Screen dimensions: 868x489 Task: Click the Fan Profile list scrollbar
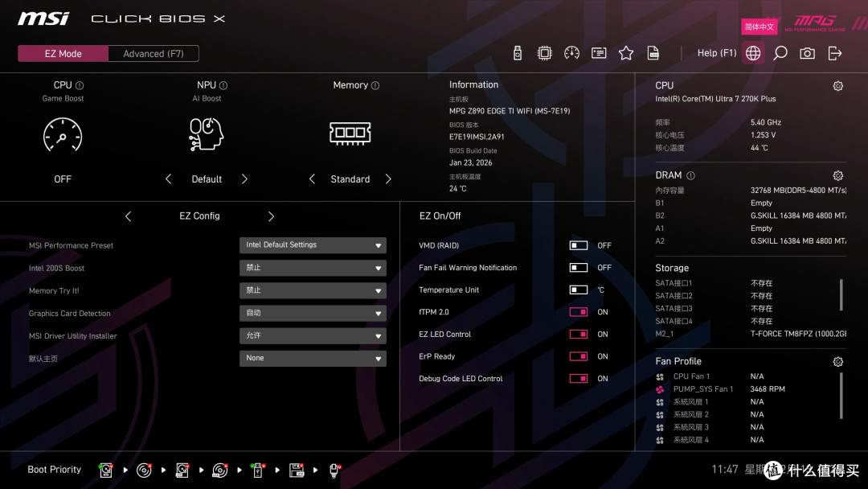tap(841, 396)
